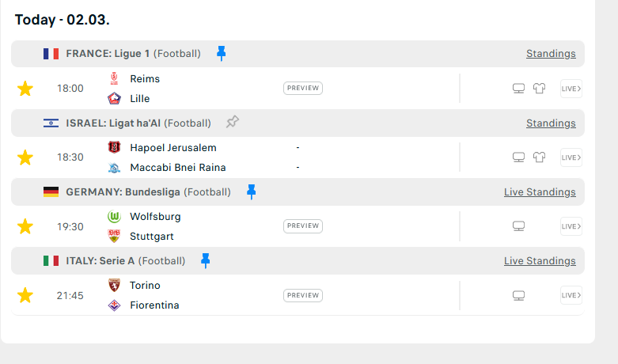Expand LIVE arrow for Reims vs Lille

571,89
